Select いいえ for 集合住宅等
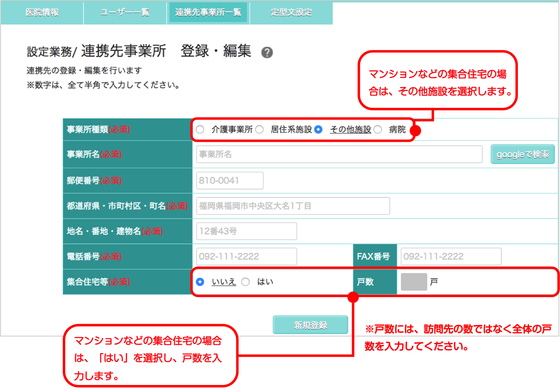560x392 pixels. pos(200,282)
